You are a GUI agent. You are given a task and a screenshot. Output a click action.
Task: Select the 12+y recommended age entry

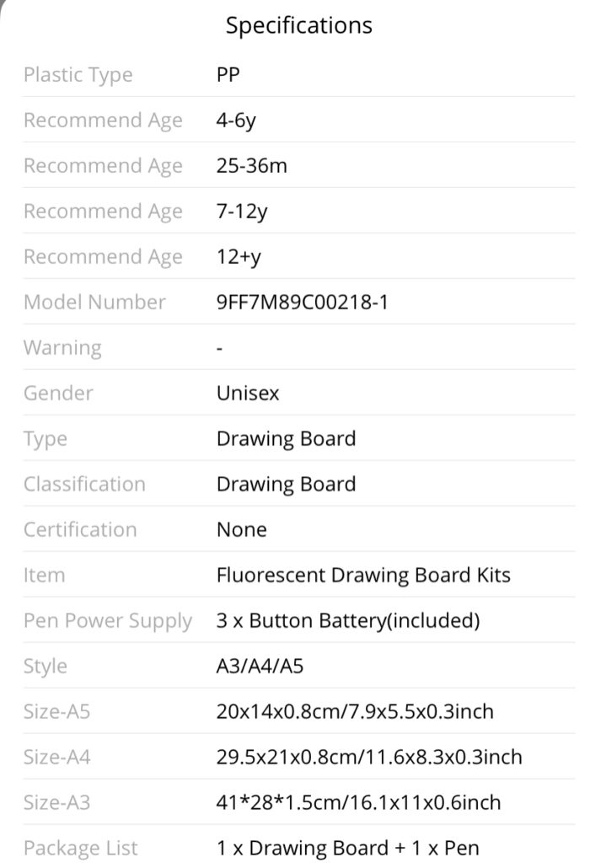239,257
